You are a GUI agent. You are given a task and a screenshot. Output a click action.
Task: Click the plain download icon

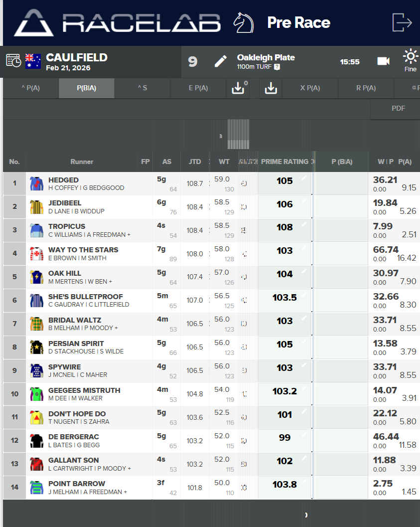point(271,88)
